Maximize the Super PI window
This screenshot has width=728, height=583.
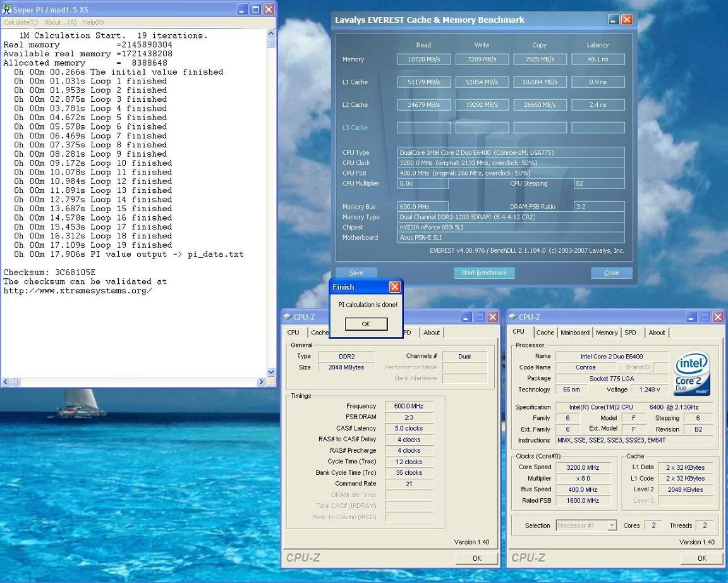click(x=255, y=9)
